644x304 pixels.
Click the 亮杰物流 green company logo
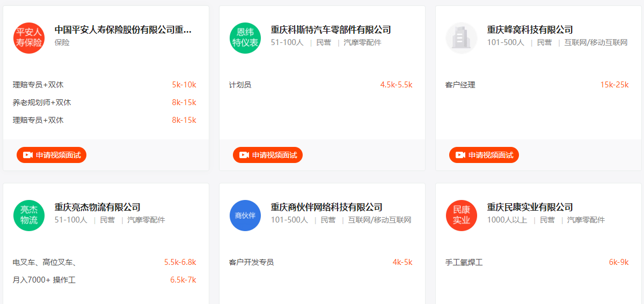coord(29,216)
